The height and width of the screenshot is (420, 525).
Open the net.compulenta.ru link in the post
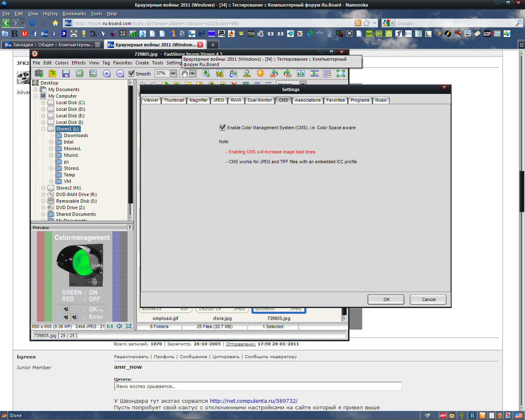[x=254, y=401]
